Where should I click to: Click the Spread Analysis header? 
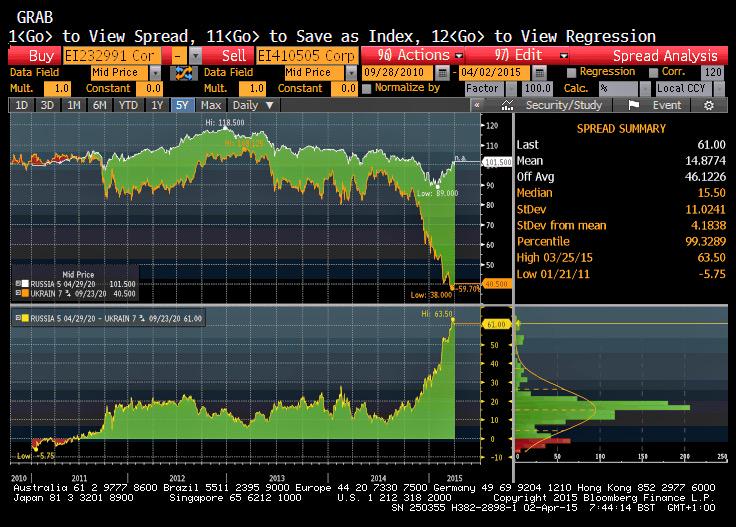pos(665,56)
